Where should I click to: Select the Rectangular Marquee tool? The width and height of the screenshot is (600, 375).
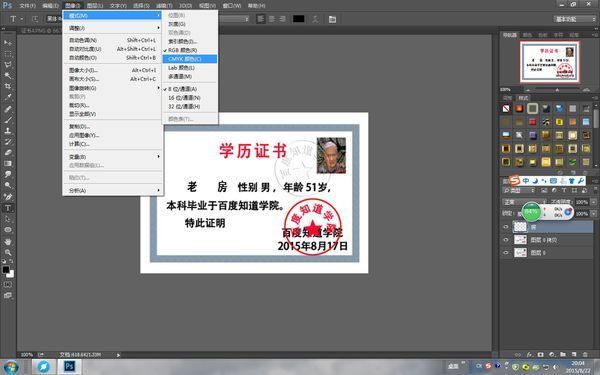click(x=8, y=54)
